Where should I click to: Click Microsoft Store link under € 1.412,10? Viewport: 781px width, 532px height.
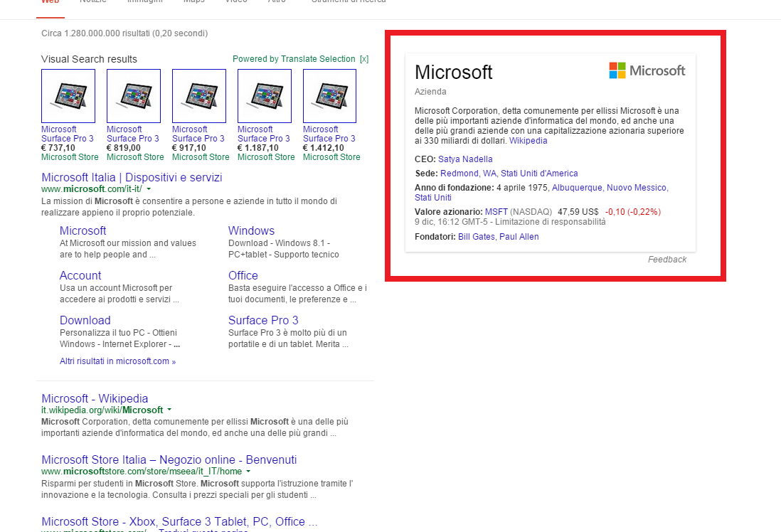coord(331,157)
